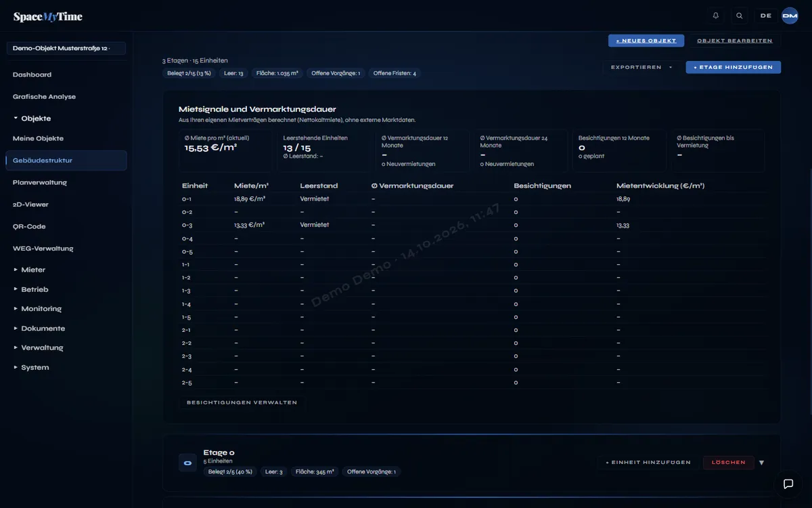Click the Etage 0 floor badge icon
The height and width of the screenshot is (508, 812).
tap(187, 463)
